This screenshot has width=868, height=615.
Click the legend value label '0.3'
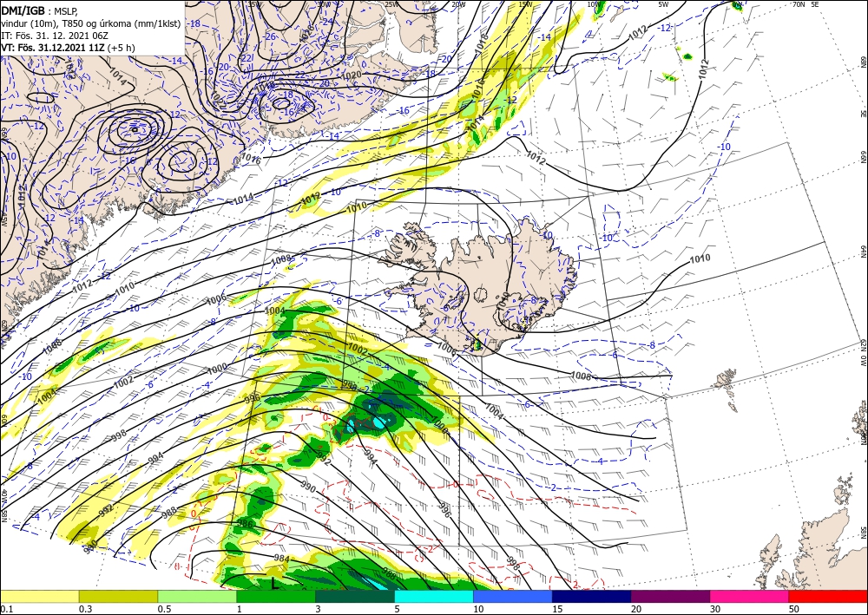click(x=85, y=609)
